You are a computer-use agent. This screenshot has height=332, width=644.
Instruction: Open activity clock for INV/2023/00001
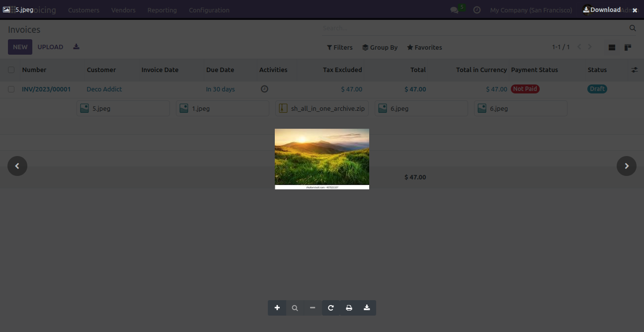click(x=264, y=89)
